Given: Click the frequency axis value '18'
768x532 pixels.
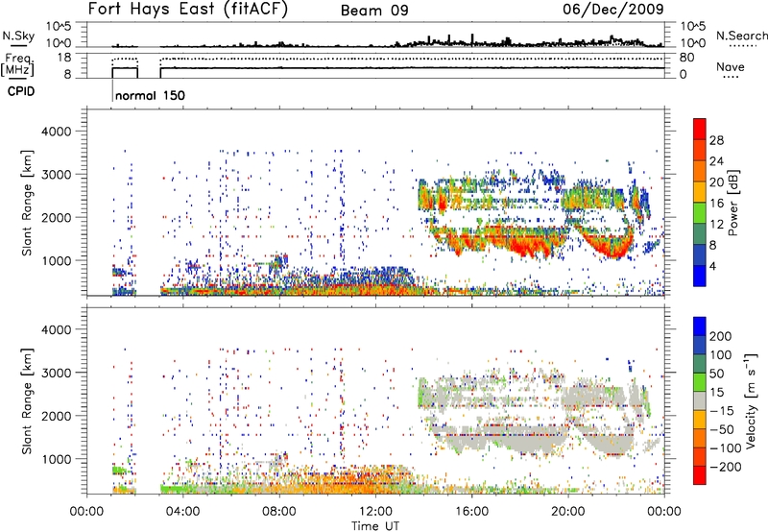Looking at the screenshot, I should (x=64, y=58).
